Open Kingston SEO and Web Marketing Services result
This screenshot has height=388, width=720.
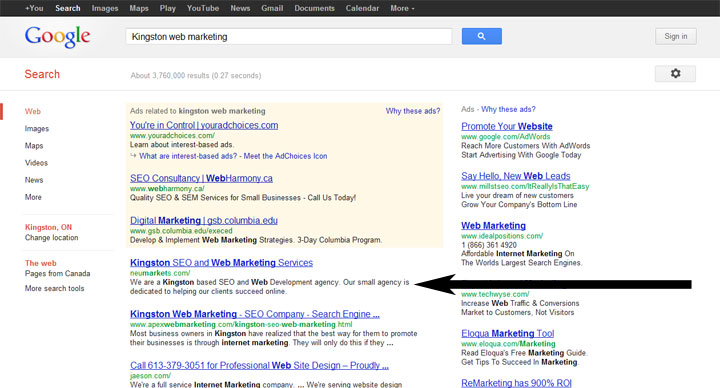tap(221, 263)
